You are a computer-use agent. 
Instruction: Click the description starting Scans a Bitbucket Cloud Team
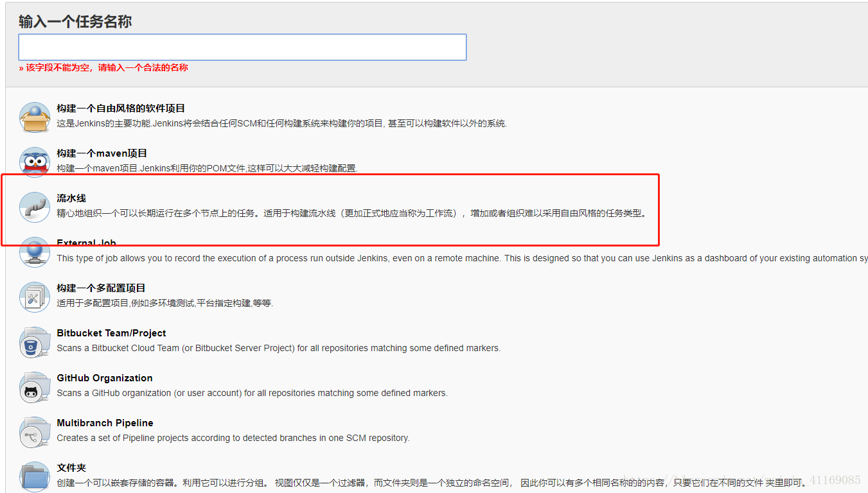tap(278, 348)
